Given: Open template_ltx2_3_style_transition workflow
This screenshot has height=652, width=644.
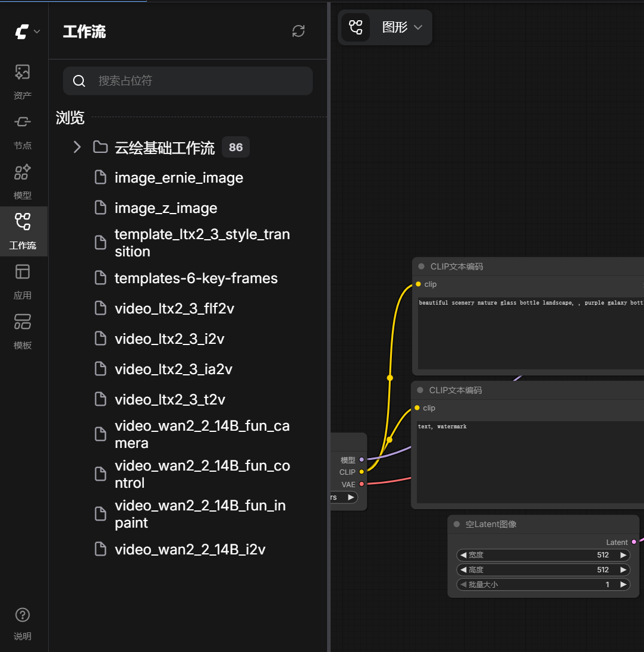Looking at the screenshot, I should tap(202, 243).
